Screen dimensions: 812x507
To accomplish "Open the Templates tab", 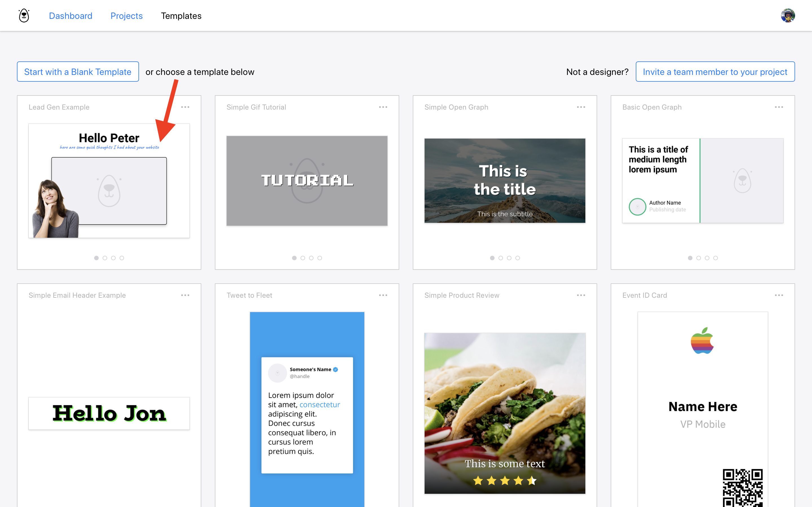I will 181,16.
